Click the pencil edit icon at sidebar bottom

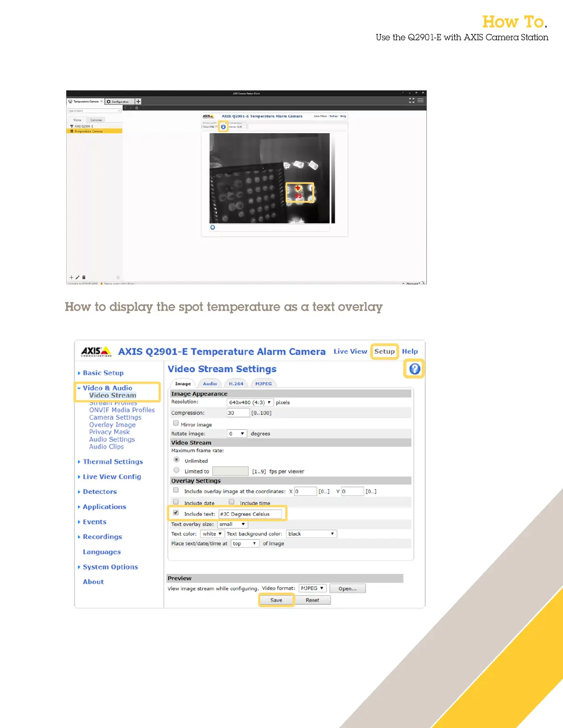tap(78, 277)
